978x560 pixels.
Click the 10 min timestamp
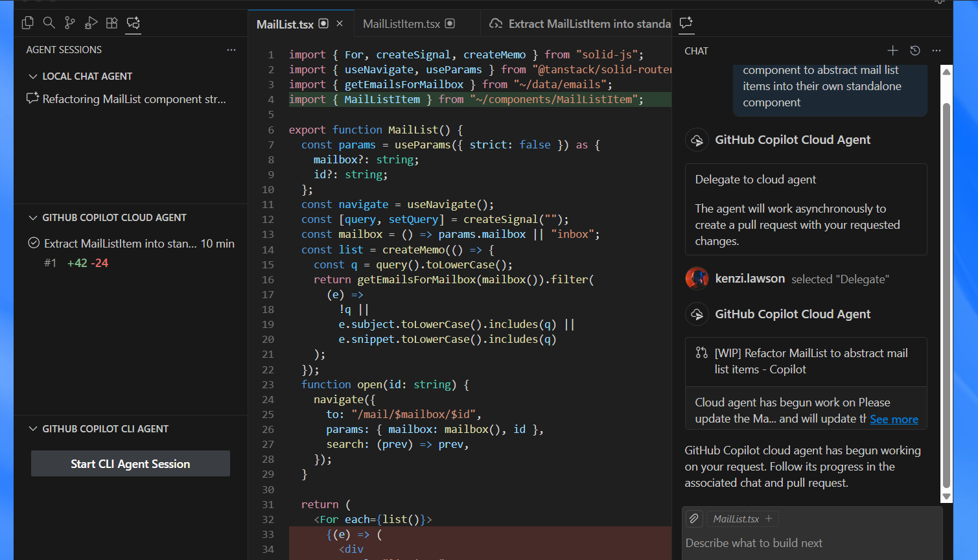click(218, 244)
